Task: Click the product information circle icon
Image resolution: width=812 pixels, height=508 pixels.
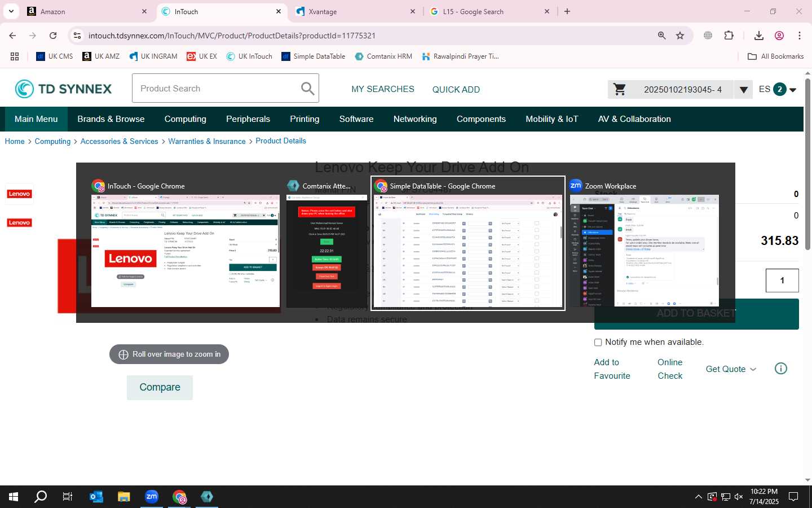Action: coord(780,369)
